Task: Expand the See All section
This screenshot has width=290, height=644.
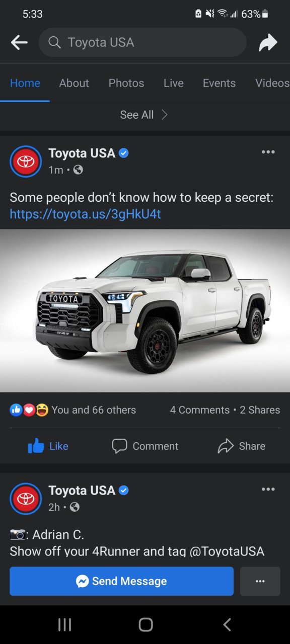Action: coord(144,115)
